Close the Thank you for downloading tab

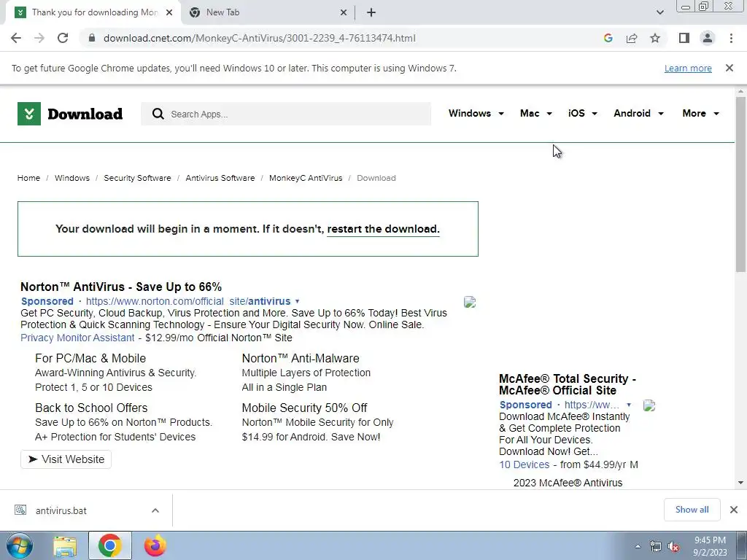[x=169, y=13]
